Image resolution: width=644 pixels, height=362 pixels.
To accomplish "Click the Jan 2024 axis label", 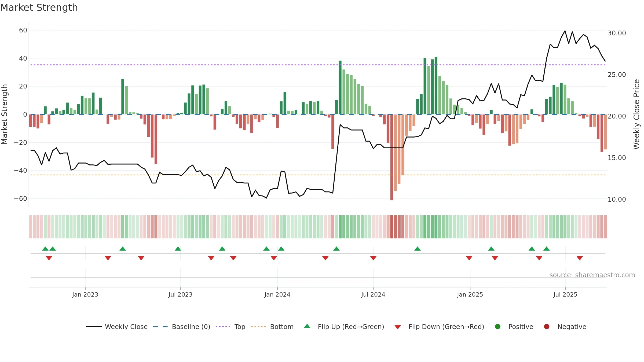I will tap(277, 294).
